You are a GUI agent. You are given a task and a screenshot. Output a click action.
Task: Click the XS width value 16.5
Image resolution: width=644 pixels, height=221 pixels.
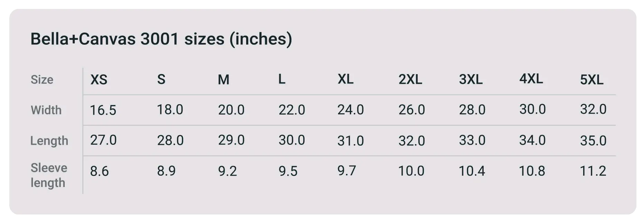point(103,110)
